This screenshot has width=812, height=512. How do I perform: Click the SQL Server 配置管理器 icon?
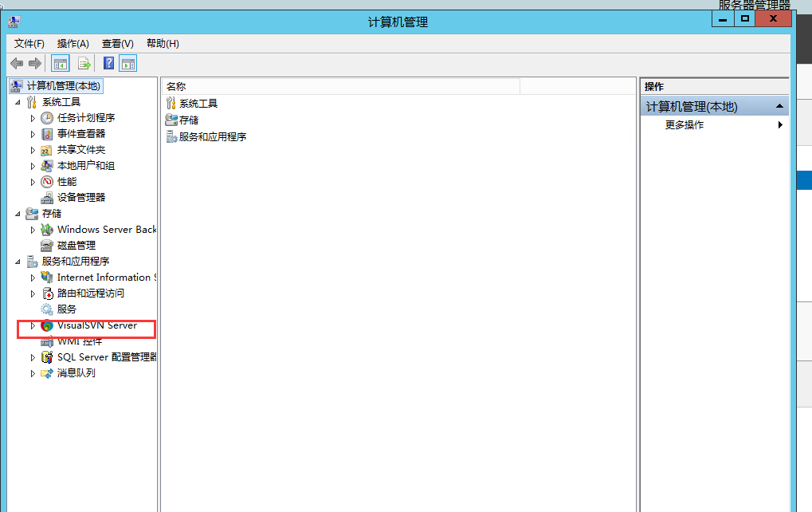pyautogui.click(x=47, y=357)
